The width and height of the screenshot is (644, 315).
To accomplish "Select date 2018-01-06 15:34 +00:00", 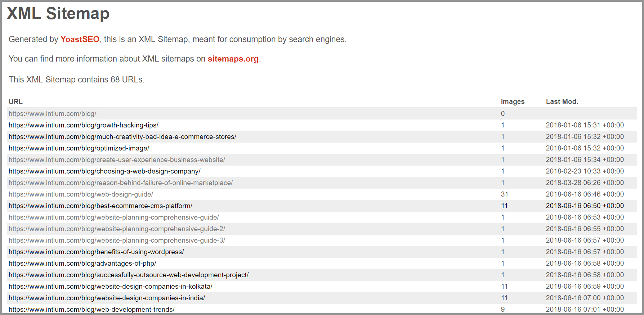I will [x=585, y=160].
